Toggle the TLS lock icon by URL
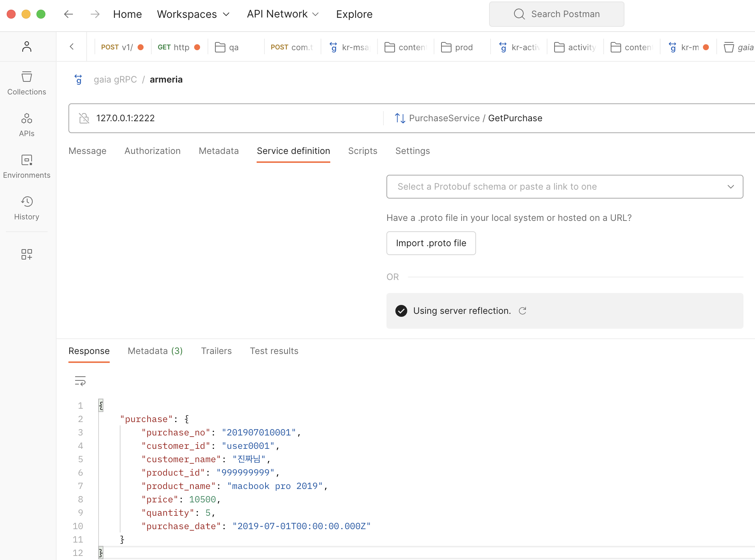This screenshot has width=755, height=560. click(x=84, y=118)
